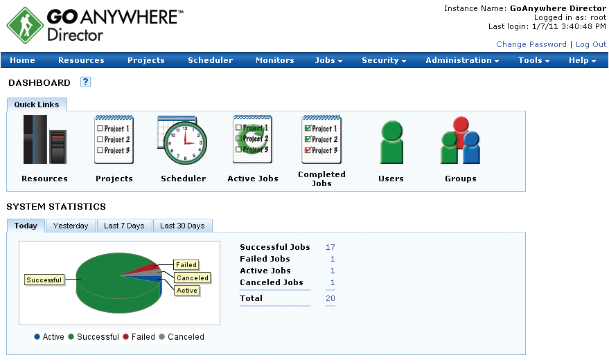Click the GoAnywhere Director logo
609x364 pixels.
coord(94,25)
